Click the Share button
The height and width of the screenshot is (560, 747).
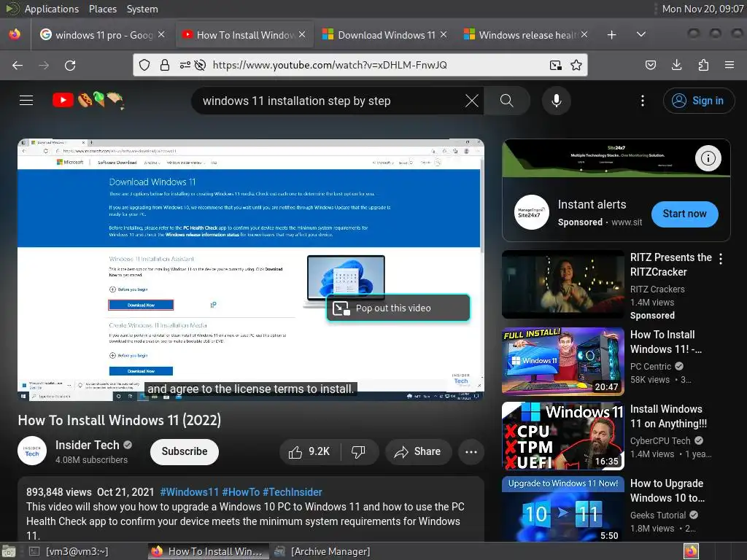(x=418, y=451)
